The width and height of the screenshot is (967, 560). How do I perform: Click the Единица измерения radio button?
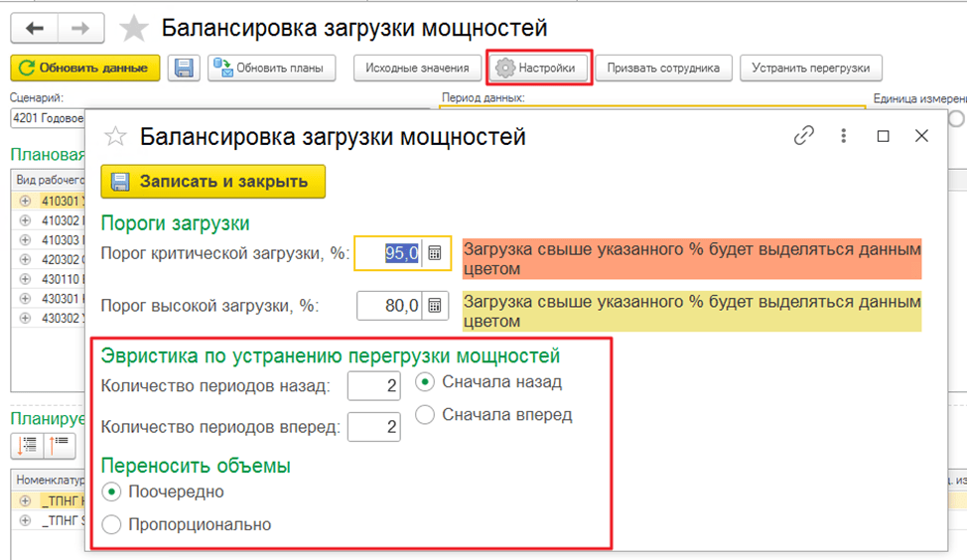tap(958, 118)
